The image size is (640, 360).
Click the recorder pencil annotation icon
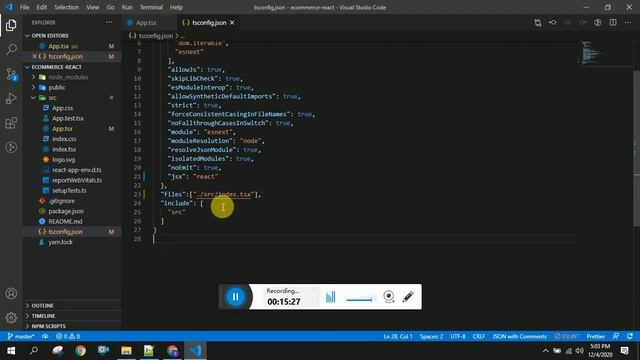408,297
